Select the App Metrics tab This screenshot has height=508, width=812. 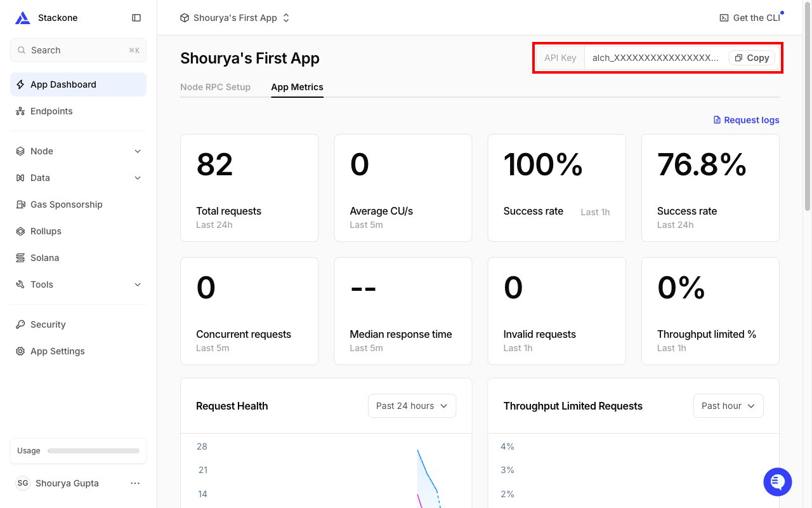pyautogui.click(x=297, y=87)
